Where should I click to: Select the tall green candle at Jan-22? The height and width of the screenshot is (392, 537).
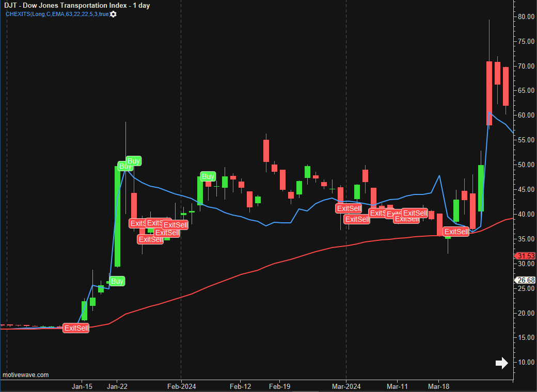[117, 217]
